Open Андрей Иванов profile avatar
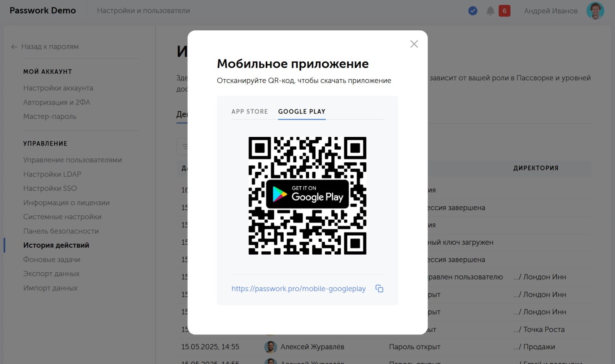Image resolution: width=615 pixels, height=364 pixels. coord(595,11)
